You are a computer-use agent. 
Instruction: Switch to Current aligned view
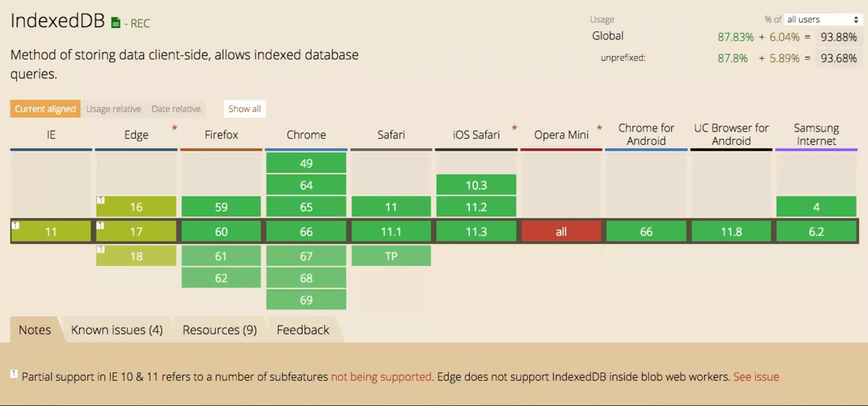pyautogui.click(x=45, y=108)
